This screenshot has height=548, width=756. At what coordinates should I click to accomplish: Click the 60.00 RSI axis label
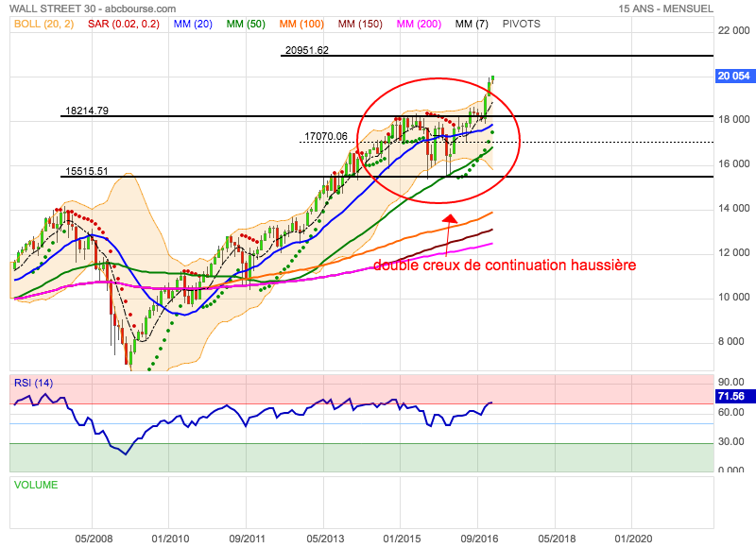pos(731,412)
